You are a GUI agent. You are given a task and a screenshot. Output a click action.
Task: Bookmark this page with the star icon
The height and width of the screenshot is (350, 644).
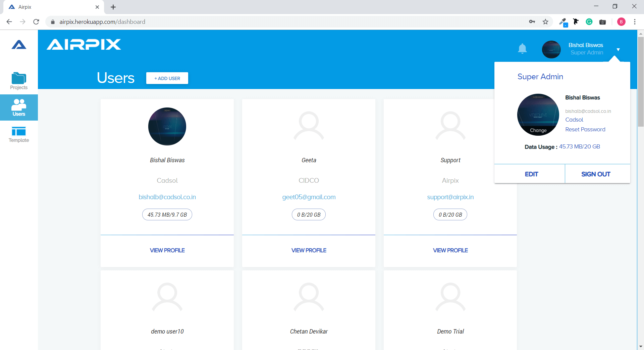point(545,22)
